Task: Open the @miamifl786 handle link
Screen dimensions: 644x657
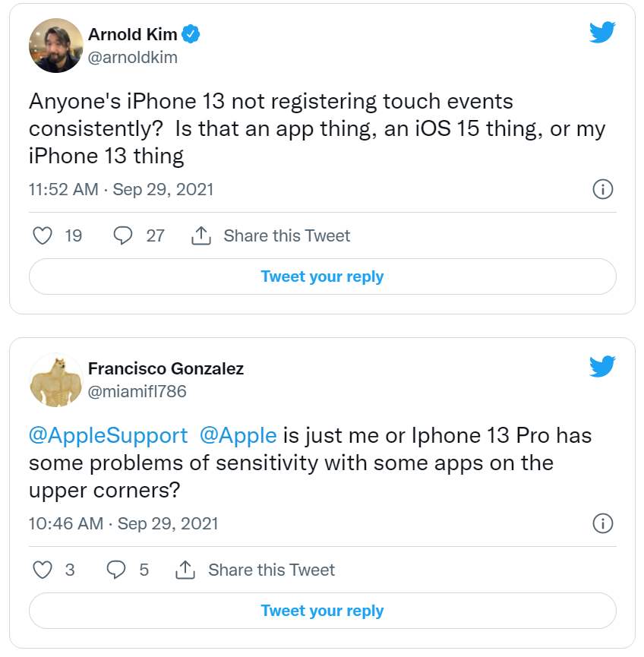Action: click(x=137, y=392)
